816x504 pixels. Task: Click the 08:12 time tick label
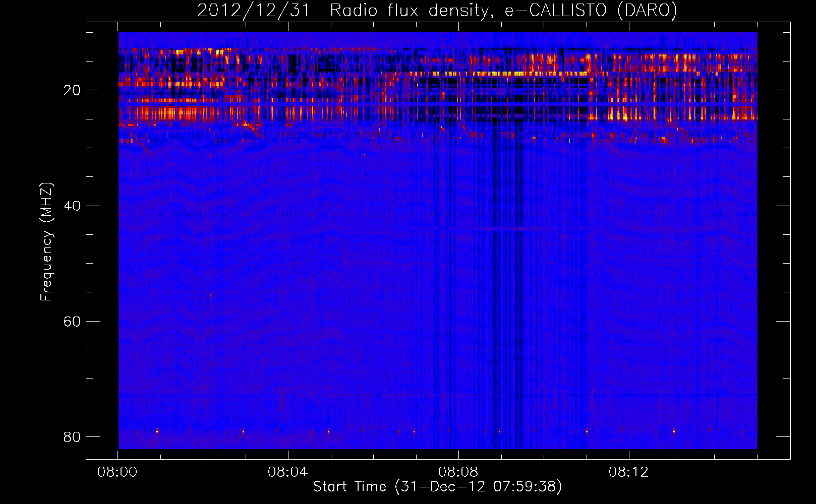coord(628,472)
